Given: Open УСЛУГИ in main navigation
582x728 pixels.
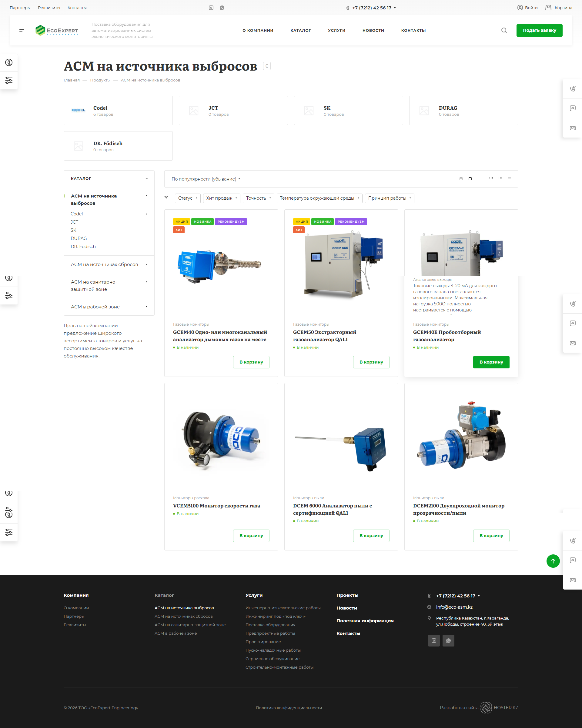Looking at the screenshot, I should point(336,30).
